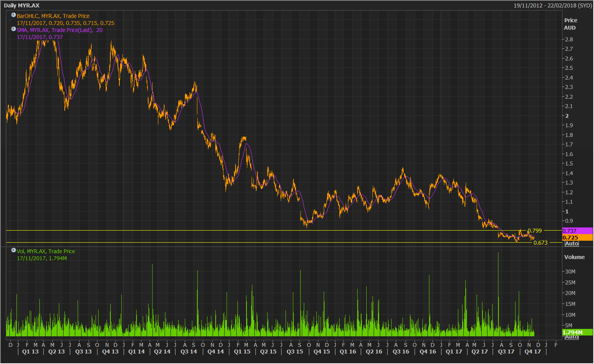Click the Price AUD axis header
The height and width of the screenshot is (364, 594).
(570, 24)
